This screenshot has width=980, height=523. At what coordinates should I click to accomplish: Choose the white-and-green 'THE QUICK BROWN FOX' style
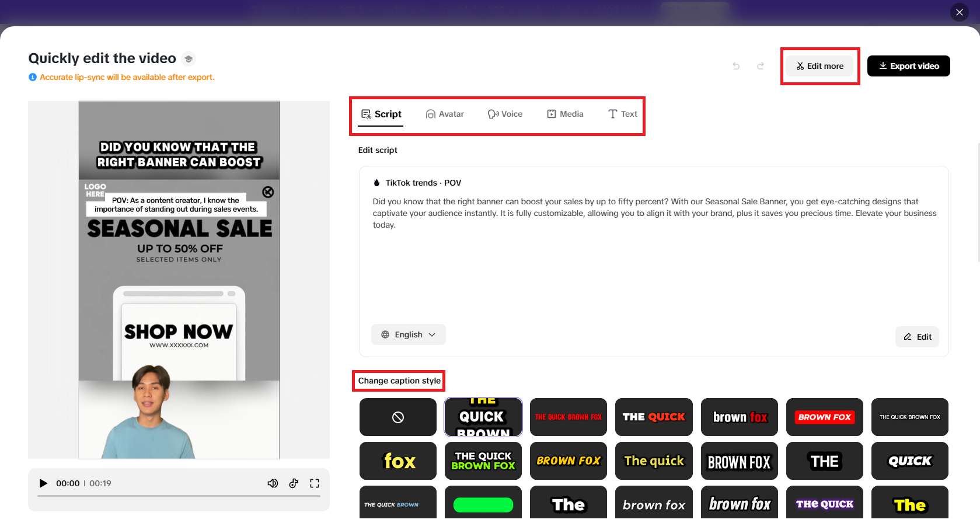point(483,461)
